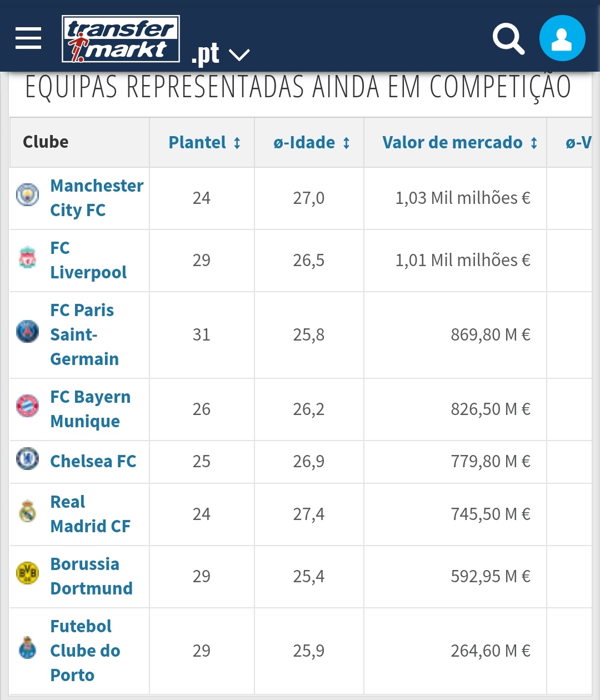Open Manchester City FC club link
The width and height of the screenshot is (600, 700).
(96, 198)
